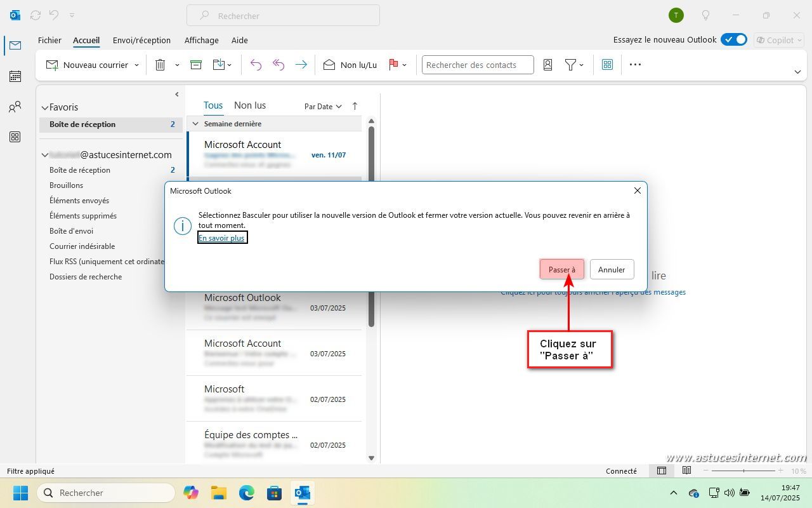Screen dimensions: 812x508
Task: Click the Annuler button in the dialog
Action: pos(612,269)
